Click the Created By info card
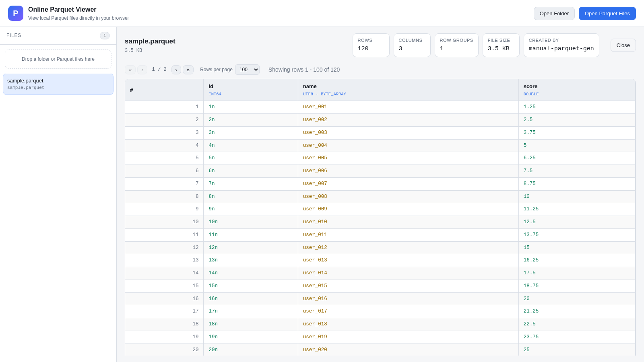 [561, 45]
